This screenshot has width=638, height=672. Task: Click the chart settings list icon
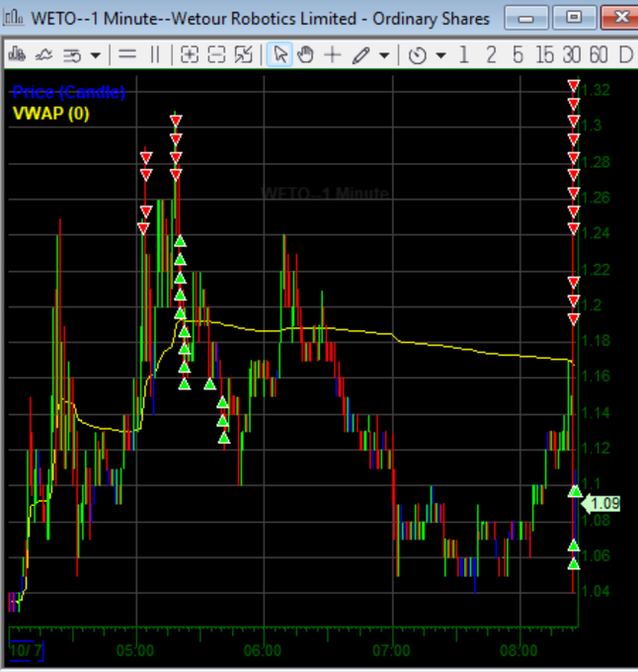click(72, 55)
